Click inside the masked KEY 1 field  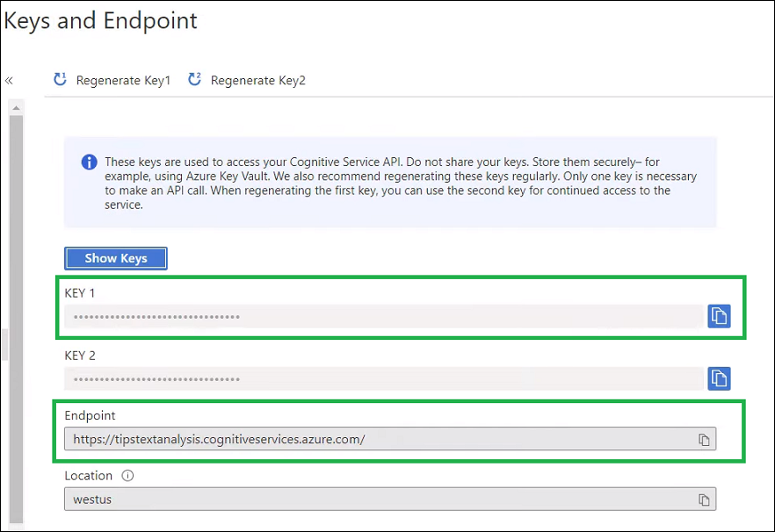[x=383, y=316]
